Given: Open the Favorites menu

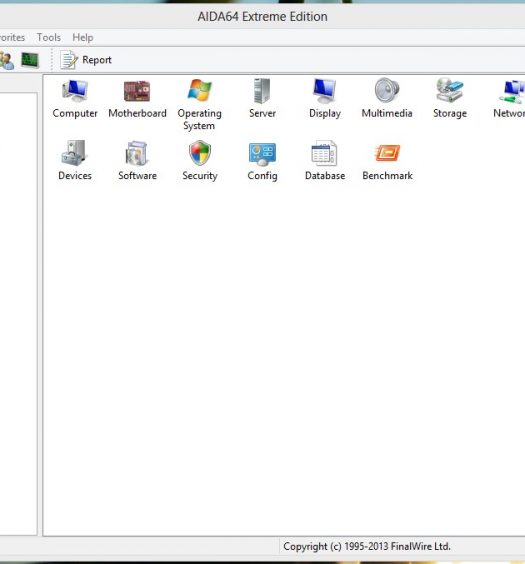Looking at the screenshot, I should (12, 37).
